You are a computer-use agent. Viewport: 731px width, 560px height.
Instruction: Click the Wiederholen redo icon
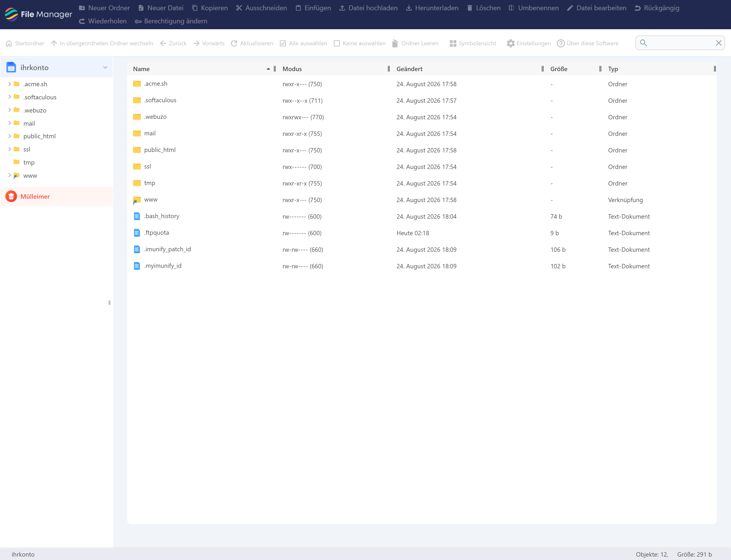tap(82, 21)
